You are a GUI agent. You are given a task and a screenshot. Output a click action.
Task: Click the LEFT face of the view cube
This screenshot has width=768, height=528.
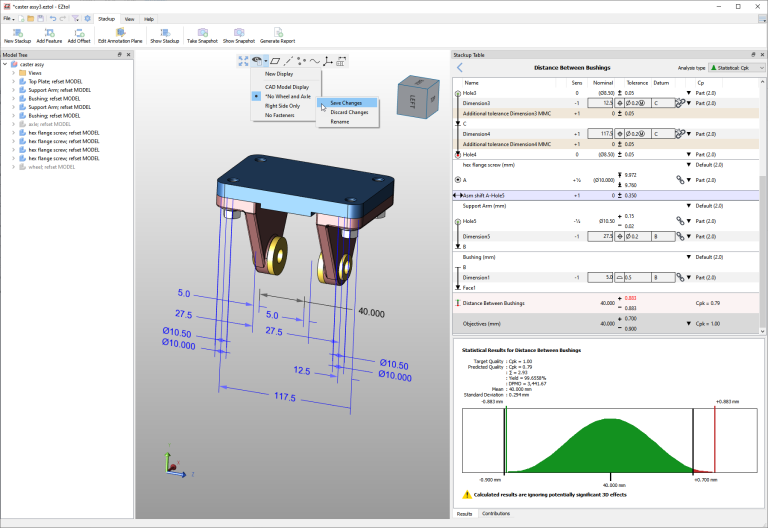pos(411,101)
